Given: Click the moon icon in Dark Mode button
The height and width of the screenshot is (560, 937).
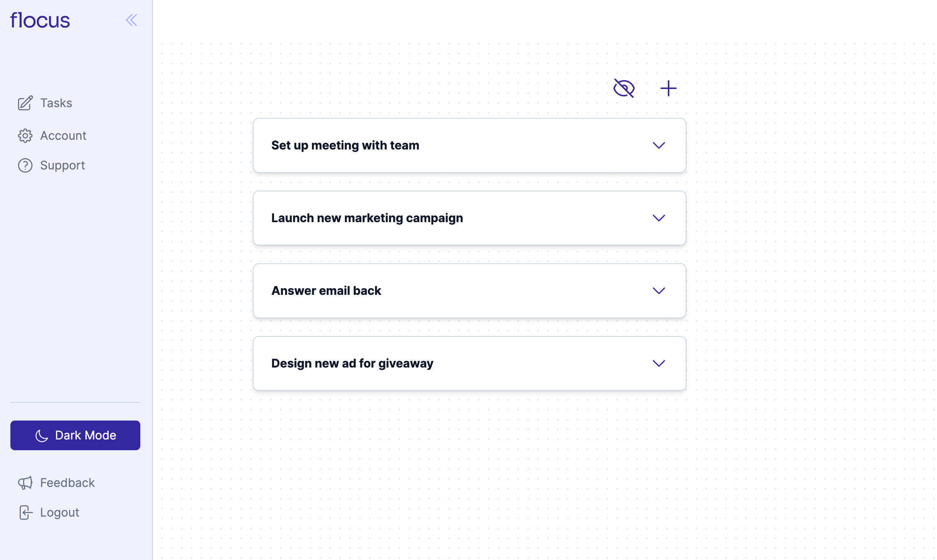Looking at the screenshot, I should [x=42, y=435].
